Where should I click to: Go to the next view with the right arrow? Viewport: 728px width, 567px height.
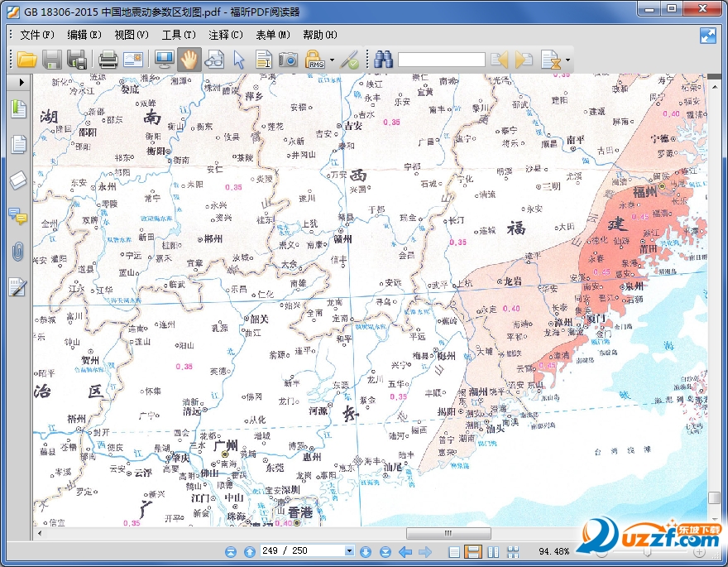[425, 551]
